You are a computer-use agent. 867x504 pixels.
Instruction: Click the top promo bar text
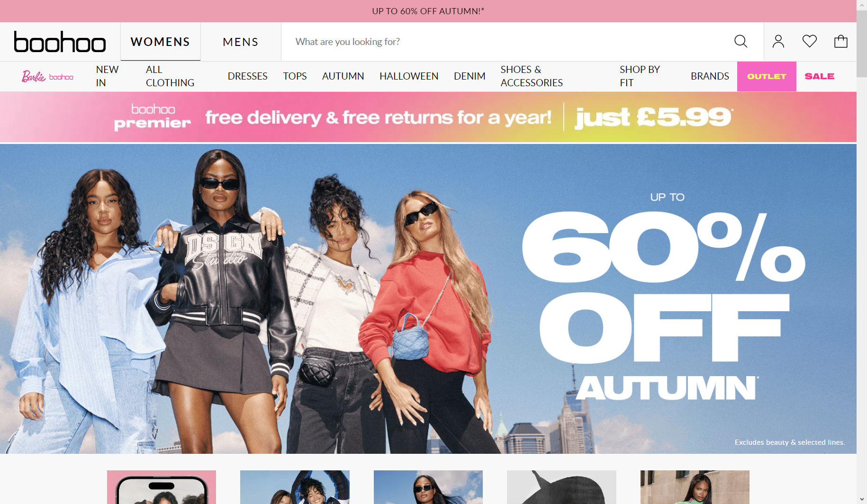pyautogui.click(x=428, y=11)
